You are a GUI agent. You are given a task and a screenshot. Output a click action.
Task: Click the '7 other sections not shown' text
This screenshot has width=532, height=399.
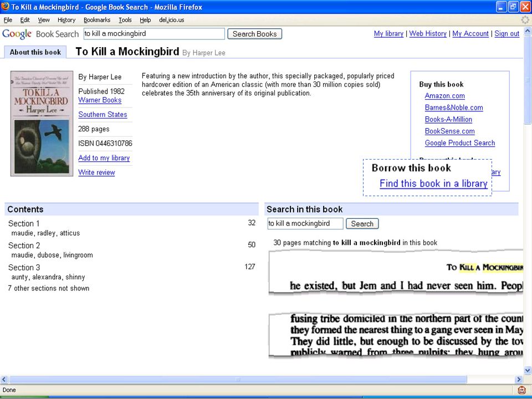click(x=49, y=288)
